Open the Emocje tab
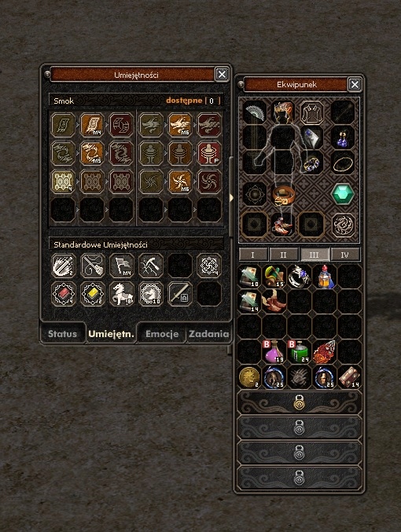The width and height of the screenshot is (401, 532). (162, 334)
